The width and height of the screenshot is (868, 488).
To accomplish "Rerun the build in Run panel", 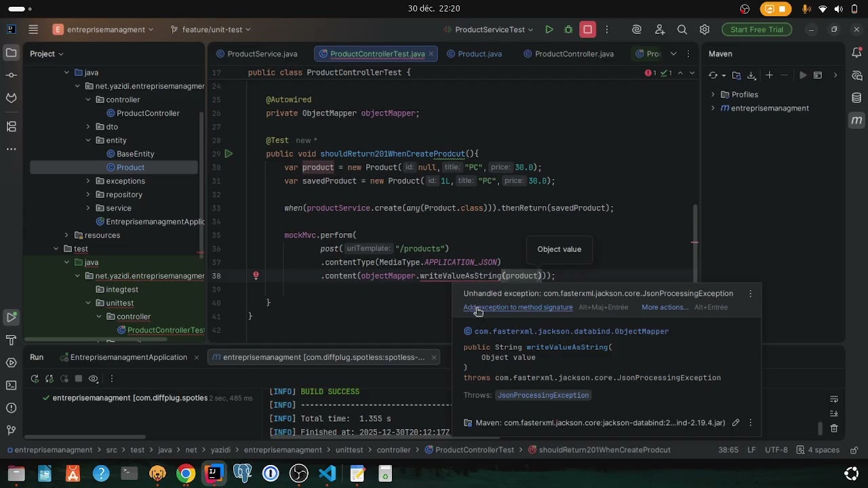I will tap(35, 379).
